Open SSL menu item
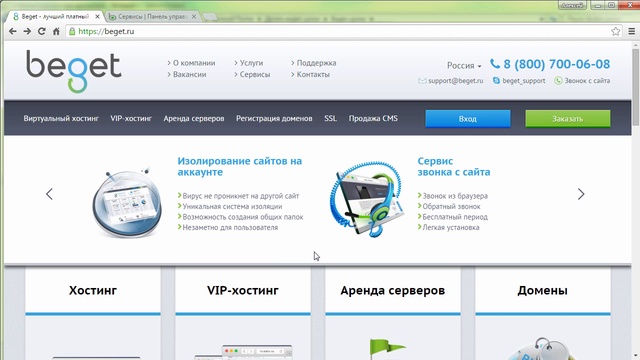The height and width of the screenshot is (360, 640). coord(331,118)
